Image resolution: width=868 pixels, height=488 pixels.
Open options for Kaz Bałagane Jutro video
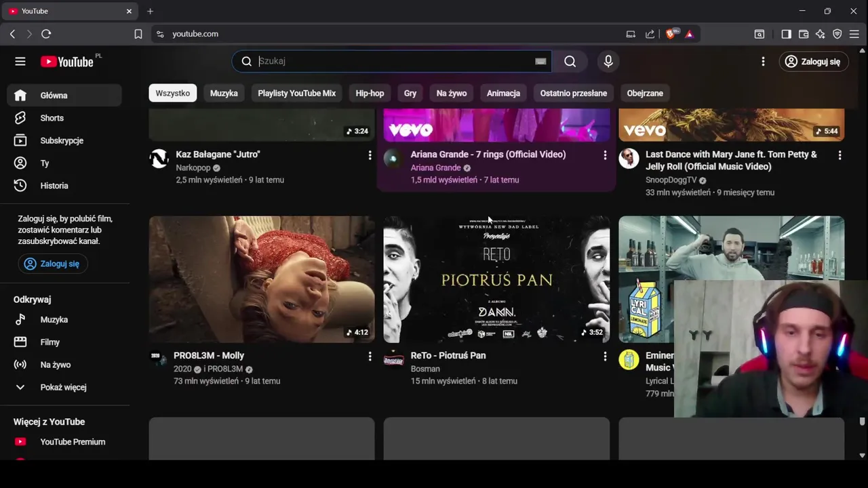click(x=370, y=155)
